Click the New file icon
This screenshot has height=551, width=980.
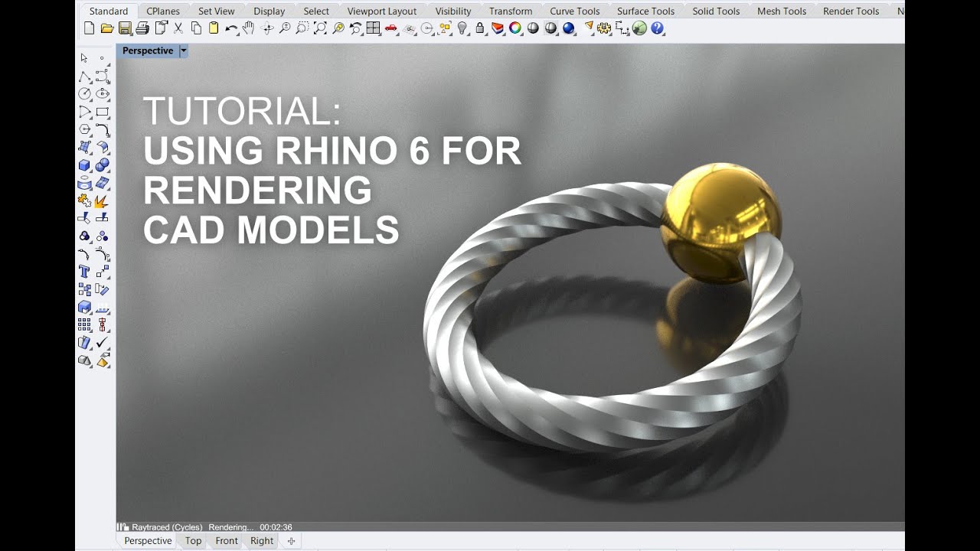[89, 28]
